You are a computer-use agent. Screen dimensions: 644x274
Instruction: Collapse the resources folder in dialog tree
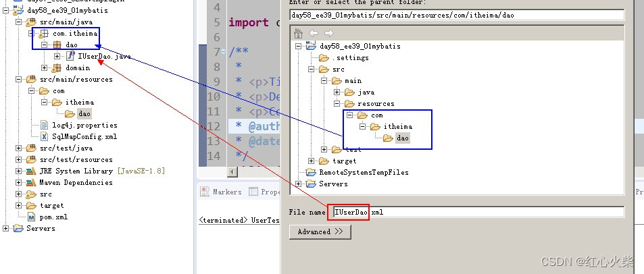(337, 104)
